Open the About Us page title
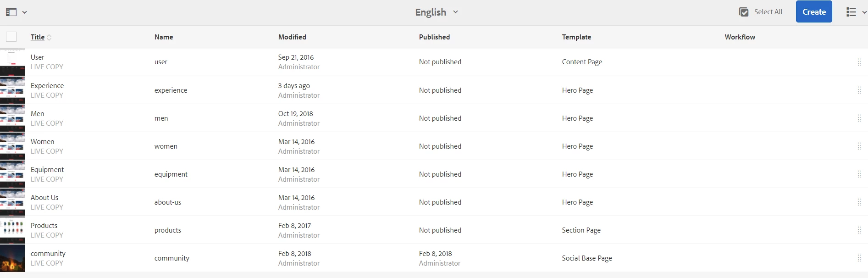868x278 pixels. [x=44, y=198]
